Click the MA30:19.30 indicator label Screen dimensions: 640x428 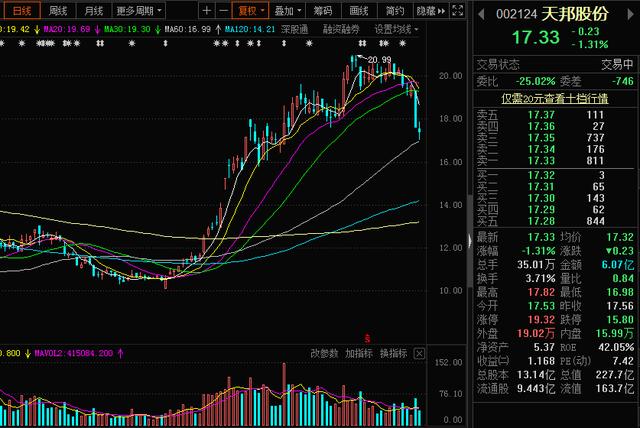click(x=127, y=29)
